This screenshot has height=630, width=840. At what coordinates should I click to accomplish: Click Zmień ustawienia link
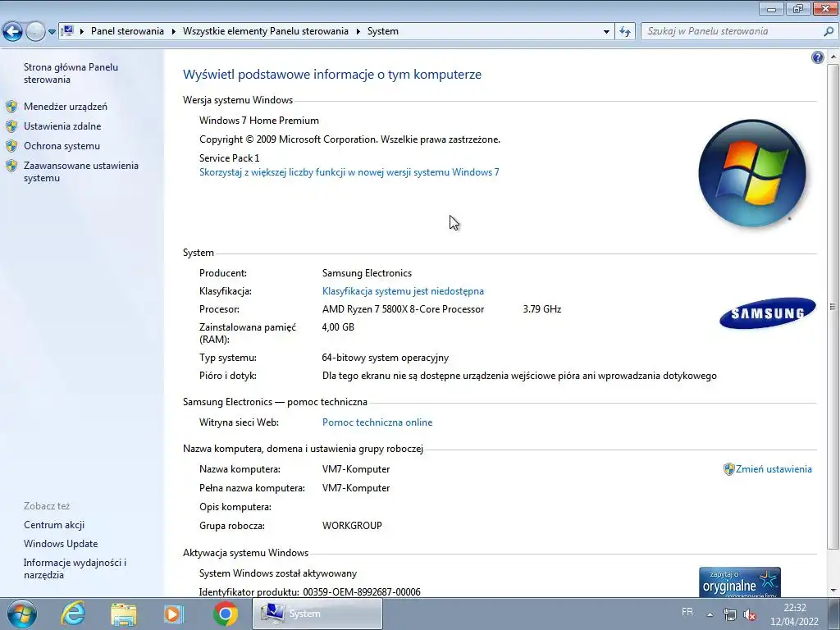[x=774, y=469]
